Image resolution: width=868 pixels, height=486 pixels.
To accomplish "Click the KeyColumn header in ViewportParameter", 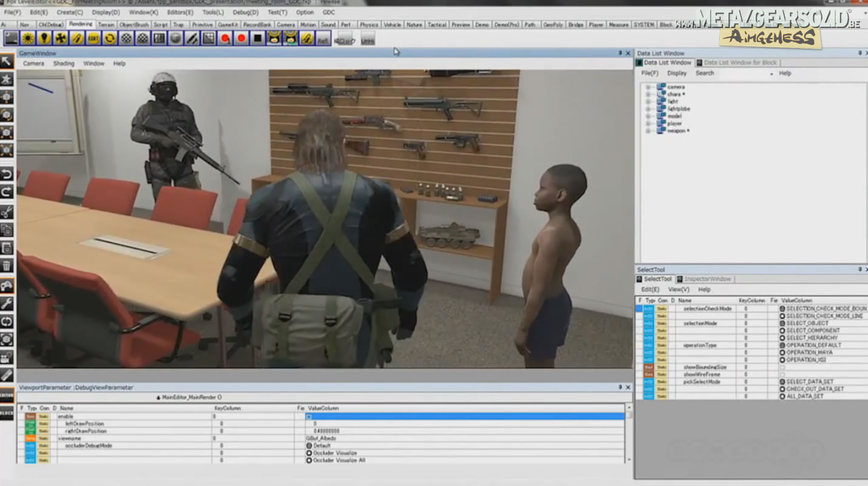I will [x=226, y=408].
